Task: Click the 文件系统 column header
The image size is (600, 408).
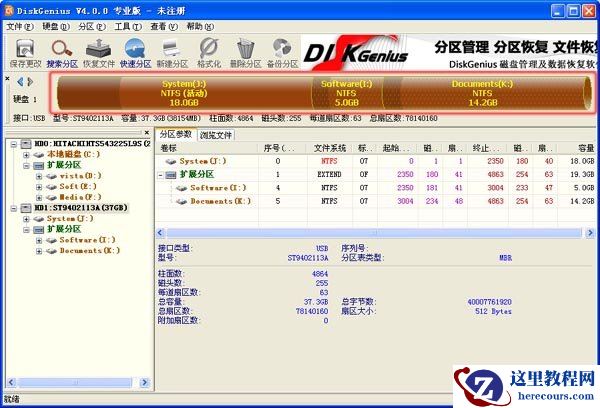Action: [x=329, y=148]
